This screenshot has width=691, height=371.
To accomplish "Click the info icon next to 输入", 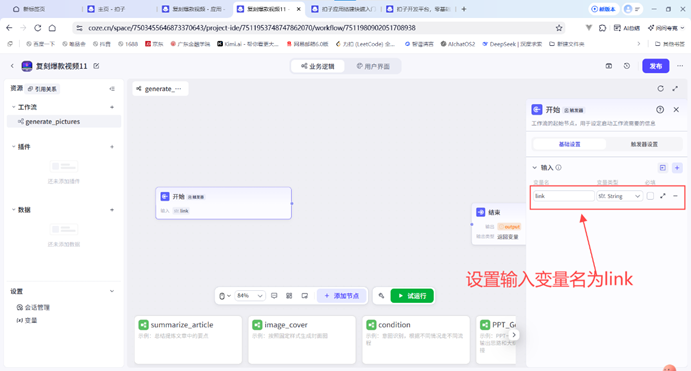I will coord(559,167).
